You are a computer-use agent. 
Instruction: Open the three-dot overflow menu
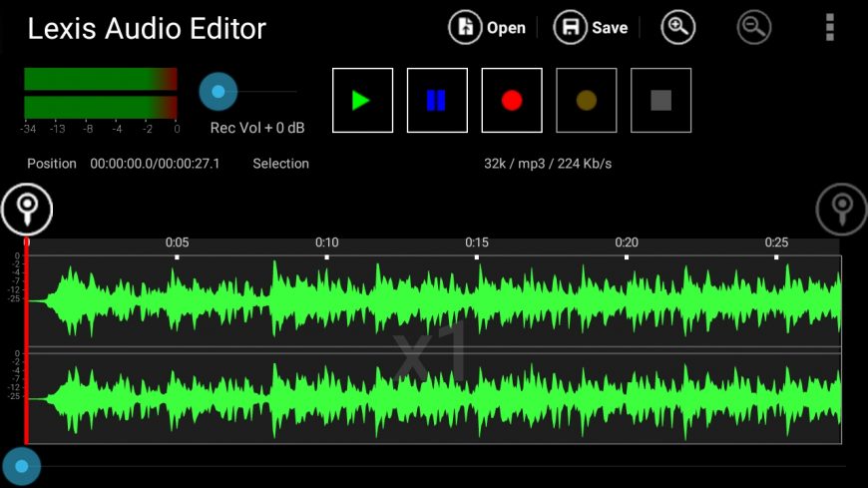pos(829,28)
